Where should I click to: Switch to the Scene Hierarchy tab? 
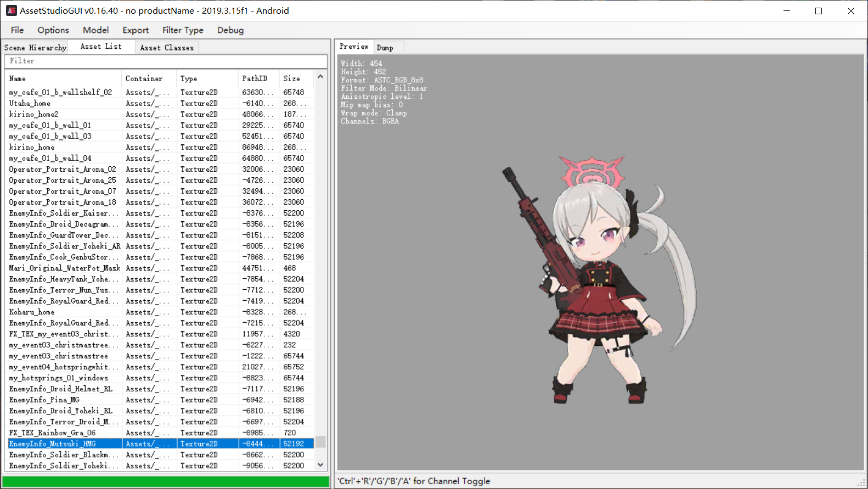coord(35,48)
